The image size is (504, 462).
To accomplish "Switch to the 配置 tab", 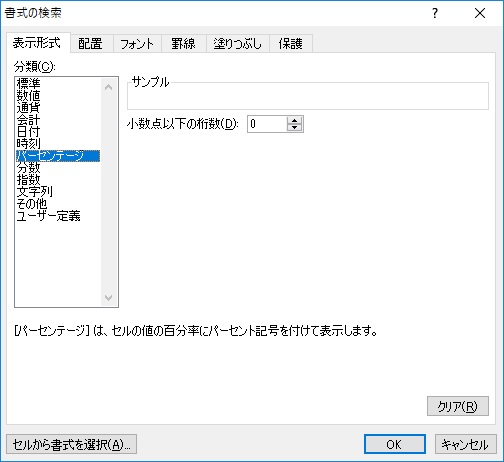I will (x=90, y=44).
